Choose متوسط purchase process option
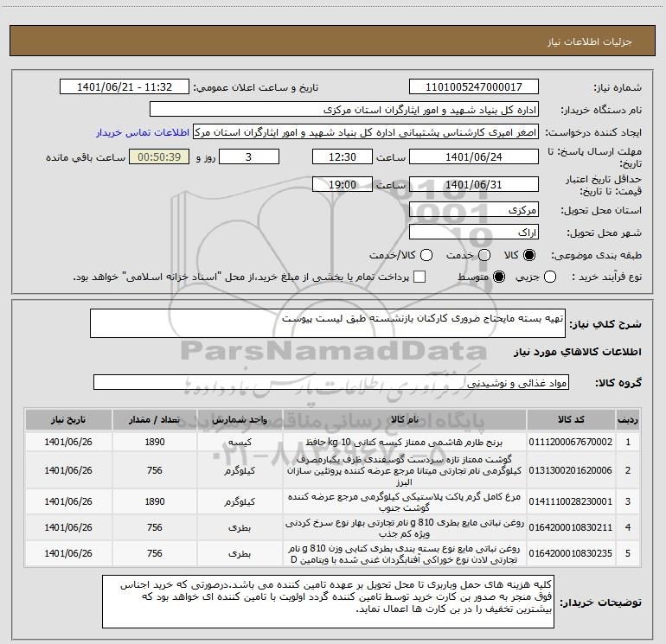Screen dimensions: 666x644 (499, 277)
